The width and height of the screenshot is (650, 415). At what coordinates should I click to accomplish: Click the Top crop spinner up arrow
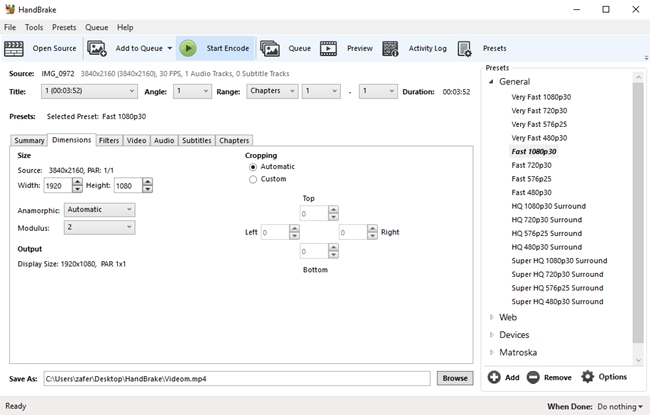[333, 210]
